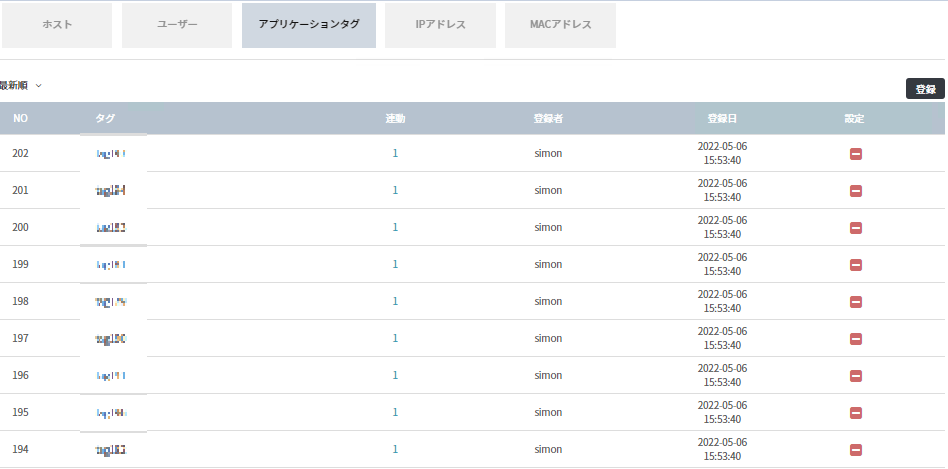The height and width of the screenshot is (469, 948).
Task: Click red minus icon in row 201
Action: (855, 190)
